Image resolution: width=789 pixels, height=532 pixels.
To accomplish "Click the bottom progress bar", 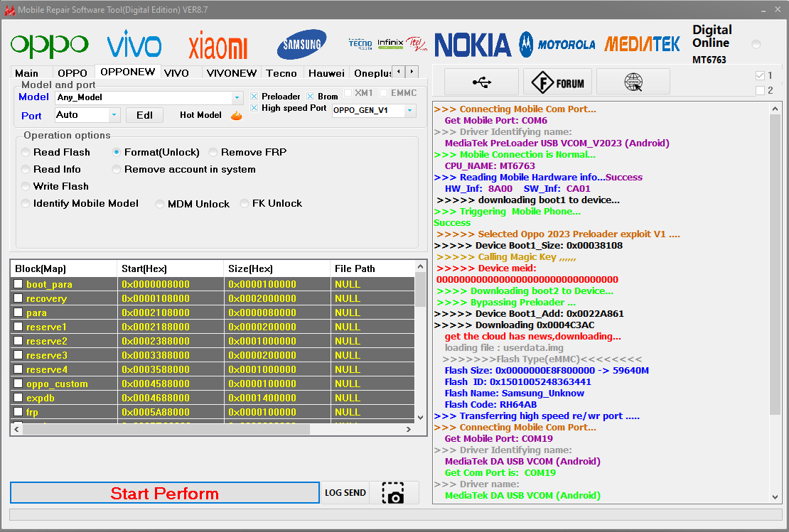I will 395,514.
